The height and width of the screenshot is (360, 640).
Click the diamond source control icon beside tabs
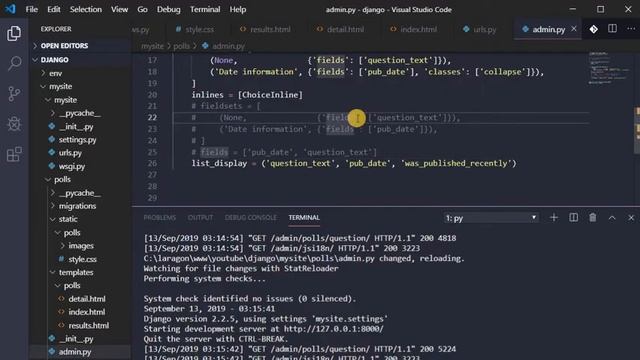tap(594, 29)
